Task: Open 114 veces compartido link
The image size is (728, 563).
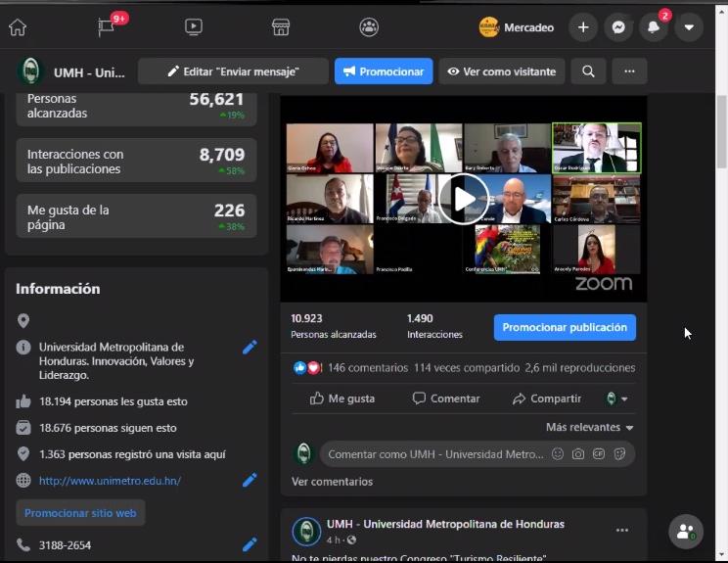Action: click(467, 368)
